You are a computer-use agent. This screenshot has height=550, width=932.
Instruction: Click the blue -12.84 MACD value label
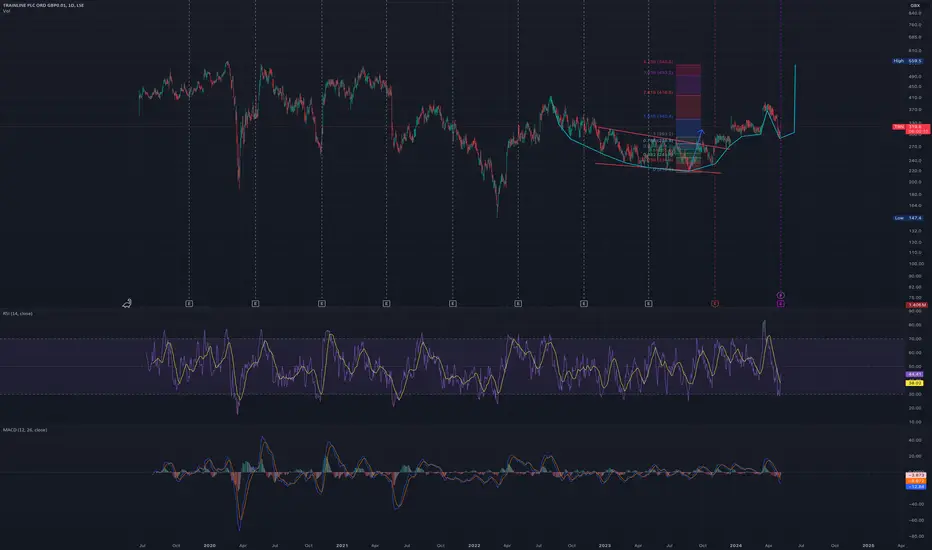(x=916, y=486)
